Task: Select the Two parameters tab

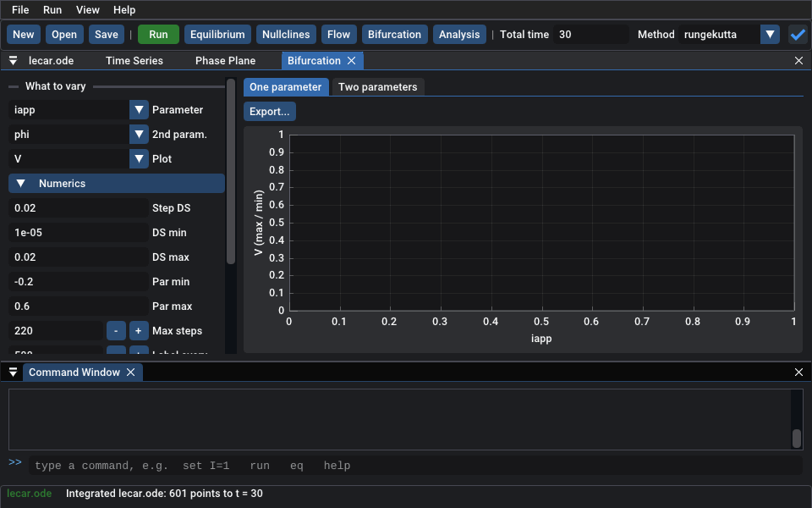Action: 378,87
